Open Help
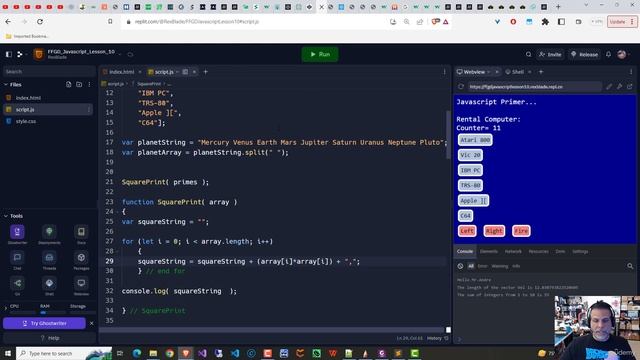 click(x=49, y=338)
